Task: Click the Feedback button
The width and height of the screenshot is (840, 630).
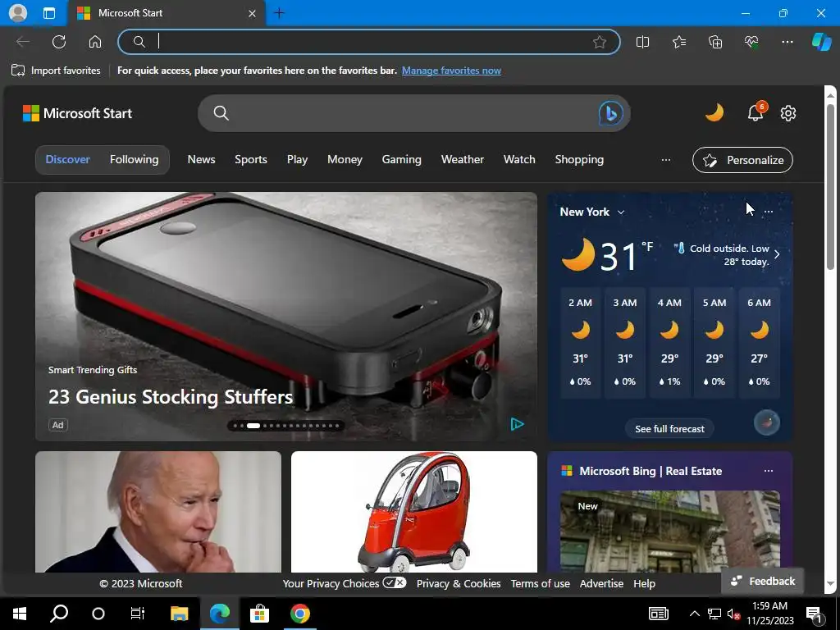Action: (762, 581)
